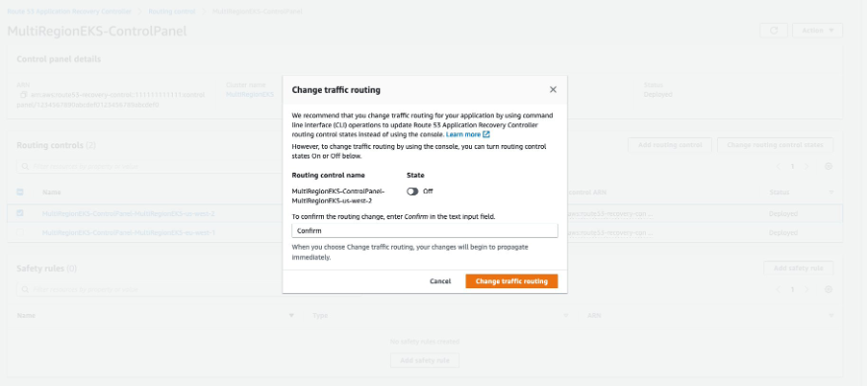Click the Change traffic routing button
Image resolution: width=868 pixels, height=386 pixels.
(512, 281)
